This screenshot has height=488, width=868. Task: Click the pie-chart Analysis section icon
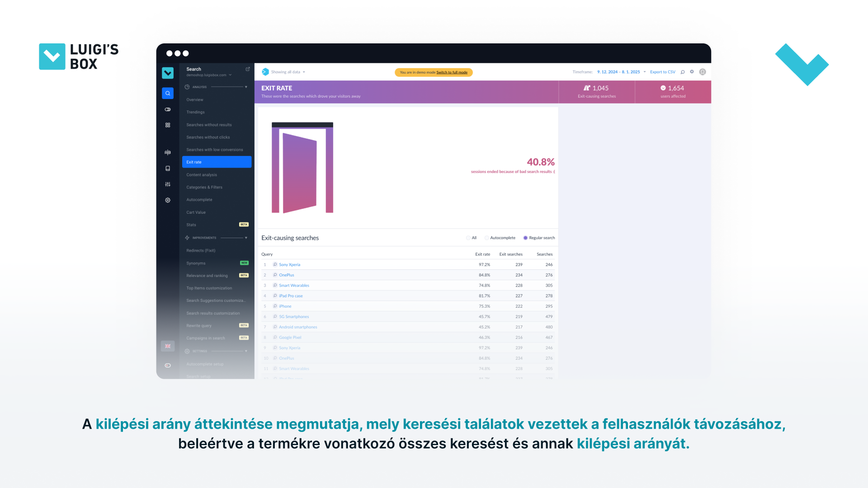pos(187,87)
